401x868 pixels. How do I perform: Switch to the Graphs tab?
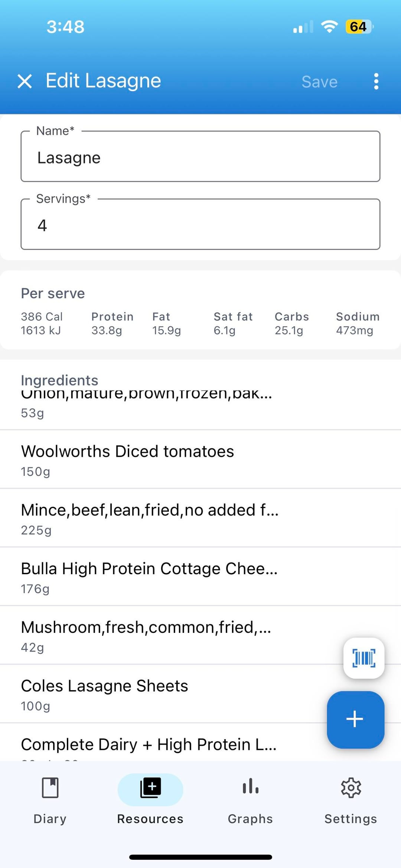[250, 798]
